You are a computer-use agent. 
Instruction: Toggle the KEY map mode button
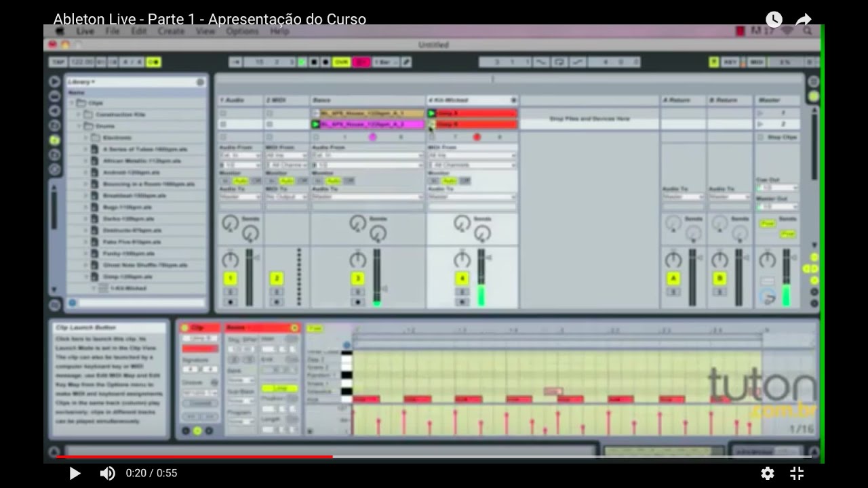(x=730, y=62)
